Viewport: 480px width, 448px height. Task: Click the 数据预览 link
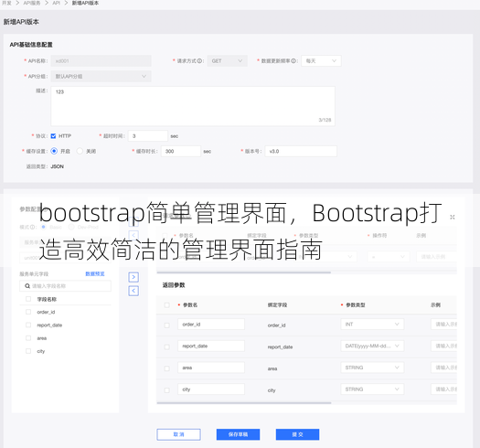tap(95, 273)
